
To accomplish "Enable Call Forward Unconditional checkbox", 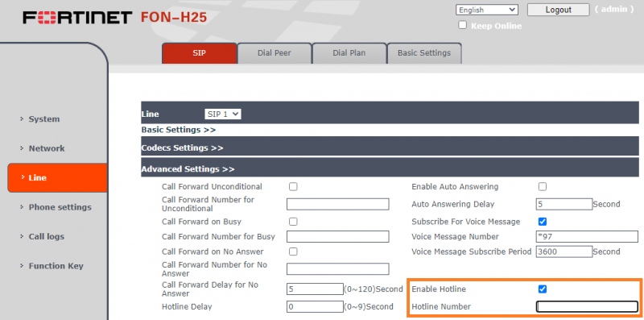I will (x=293, y=187).
